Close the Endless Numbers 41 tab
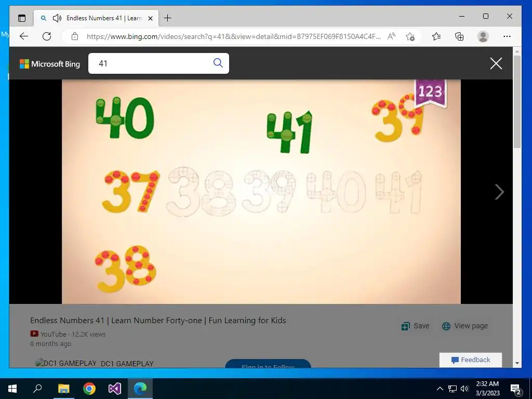532x399 pixels. pyautogui.click(x=151, y=18)
